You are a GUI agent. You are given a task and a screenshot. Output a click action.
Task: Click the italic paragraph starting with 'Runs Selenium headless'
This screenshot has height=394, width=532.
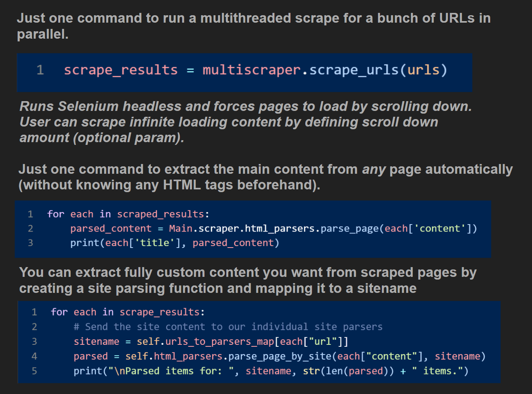pyautogui.click(x=245, y=122)
